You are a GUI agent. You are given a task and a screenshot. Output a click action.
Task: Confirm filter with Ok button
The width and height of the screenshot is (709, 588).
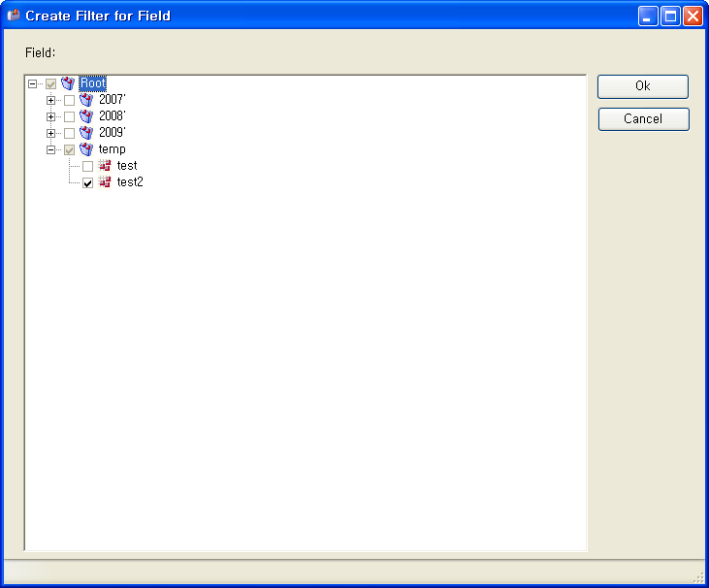point(642,86)
